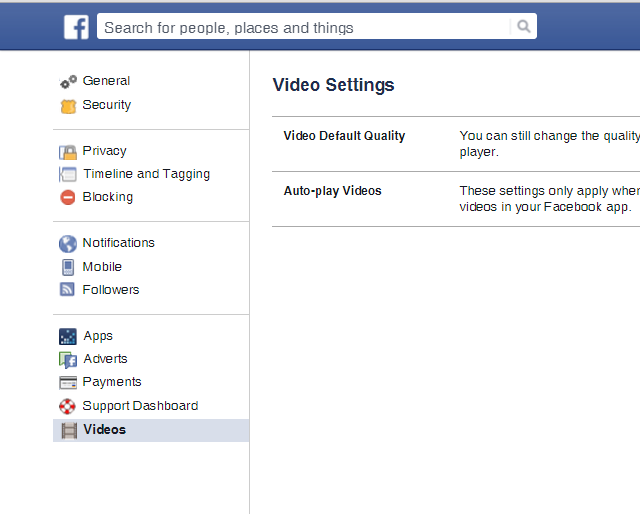
Task: Click the Blocking red stop icon
Action: click(x=68, y=198)
